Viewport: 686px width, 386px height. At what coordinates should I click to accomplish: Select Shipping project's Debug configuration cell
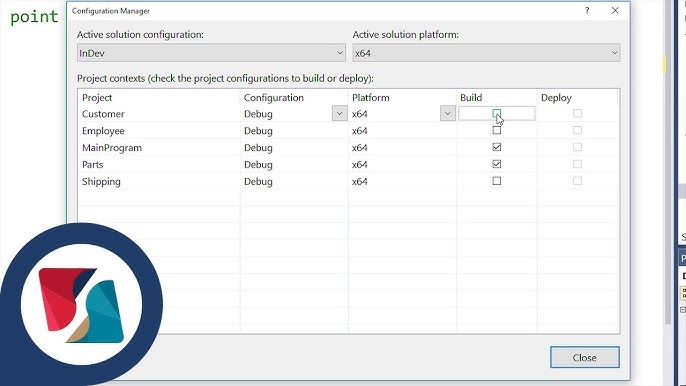[294, 181]
